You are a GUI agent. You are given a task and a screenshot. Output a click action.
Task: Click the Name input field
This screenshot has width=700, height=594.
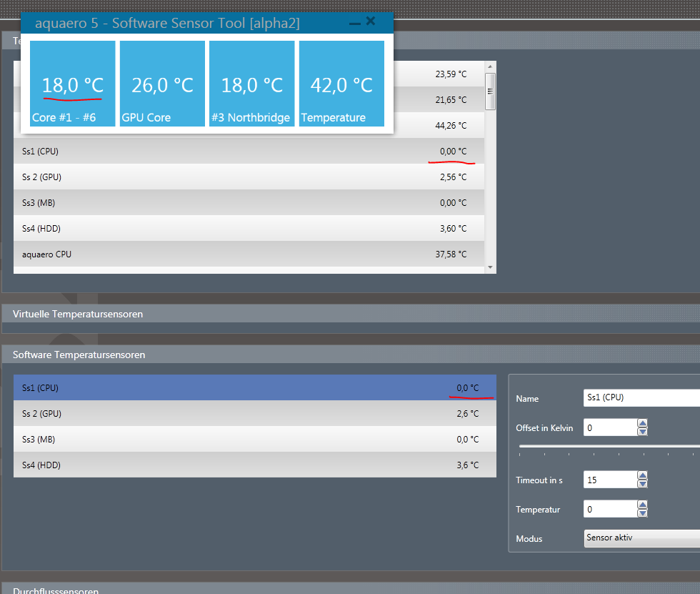(x=641, y=397)
